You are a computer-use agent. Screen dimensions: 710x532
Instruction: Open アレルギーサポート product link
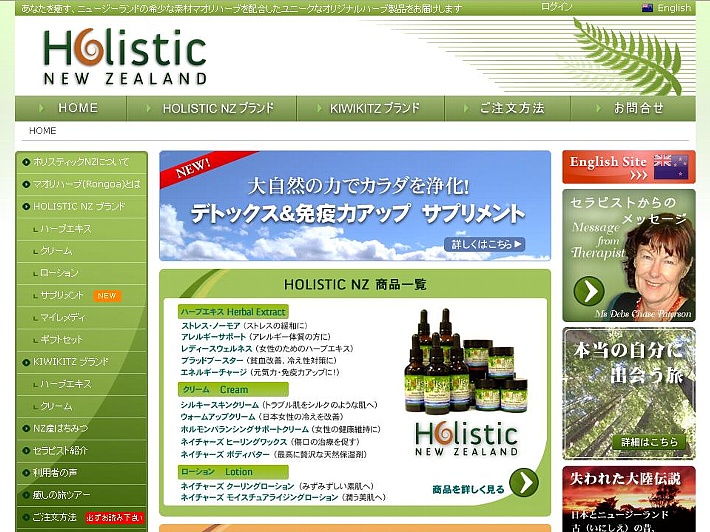pos(213,337)
